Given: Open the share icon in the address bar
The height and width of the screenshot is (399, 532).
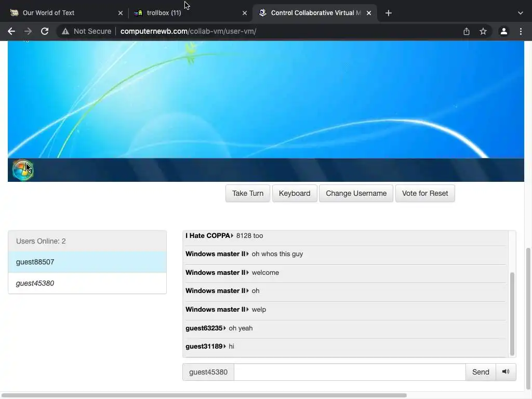Looking at the screenshot, I should 467,31.
